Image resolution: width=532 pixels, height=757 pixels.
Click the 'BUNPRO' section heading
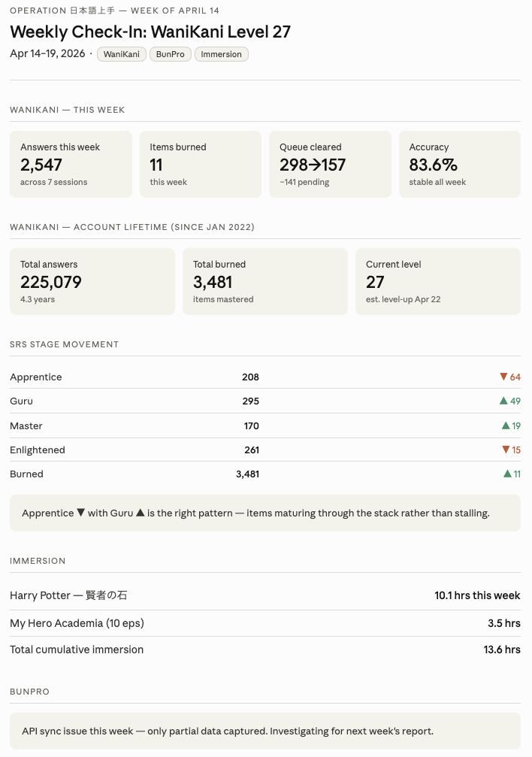(x=29, y=692)
